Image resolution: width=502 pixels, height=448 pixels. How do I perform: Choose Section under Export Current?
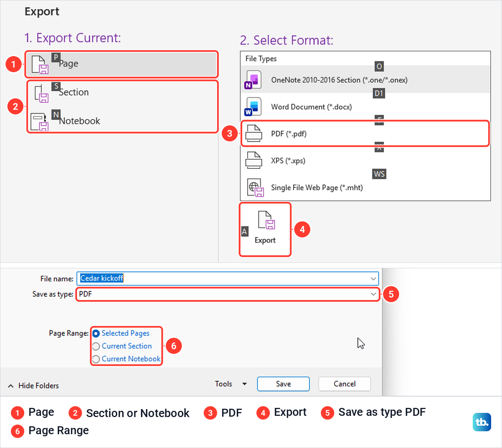[x=123, y=92]
